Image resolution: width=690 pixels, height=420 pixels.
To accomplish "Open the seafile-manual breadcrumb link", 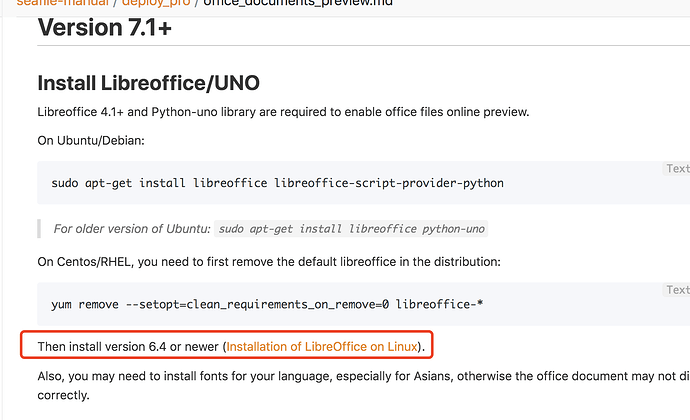I will coord(62,3).
